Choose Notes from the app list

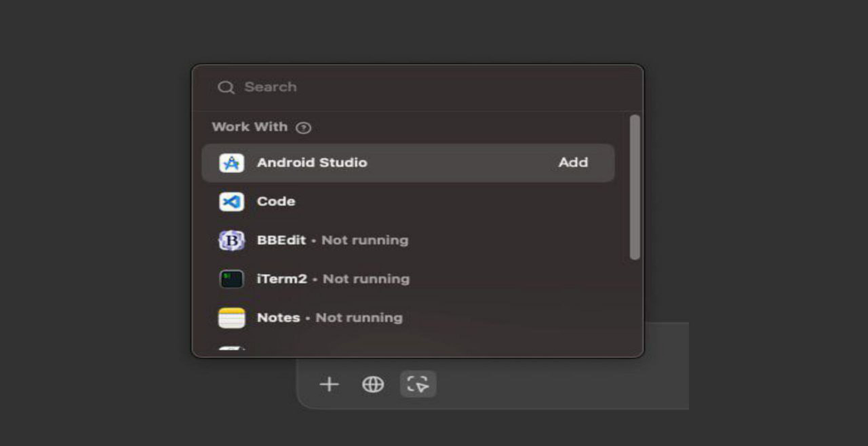click(x=408, y=318)
